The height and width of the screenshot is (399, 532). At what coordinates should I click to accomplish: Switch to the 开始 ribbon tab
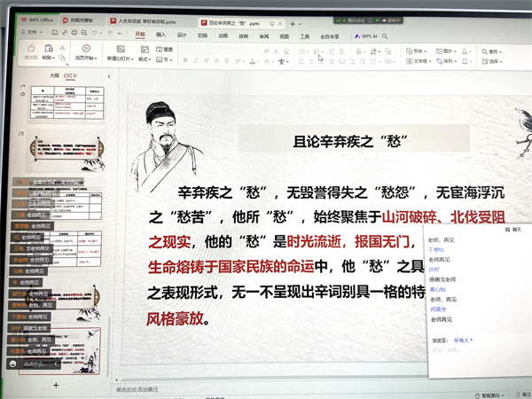(x=140, y=35)
